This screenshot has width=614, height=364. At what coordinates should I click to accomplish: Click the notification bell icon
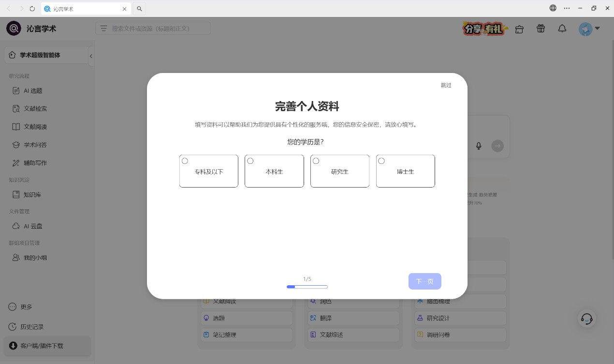(562, 29)
